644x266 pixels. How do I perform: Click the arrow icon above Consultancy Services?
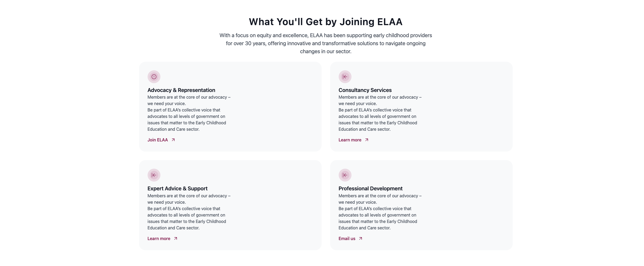click(x=345, y=77)
